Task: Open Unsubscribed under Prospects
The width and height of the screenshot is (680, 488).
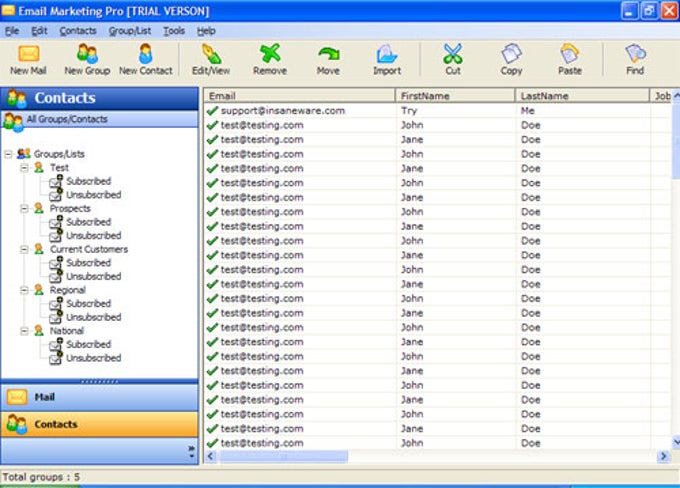Action: tap(93, 236)
